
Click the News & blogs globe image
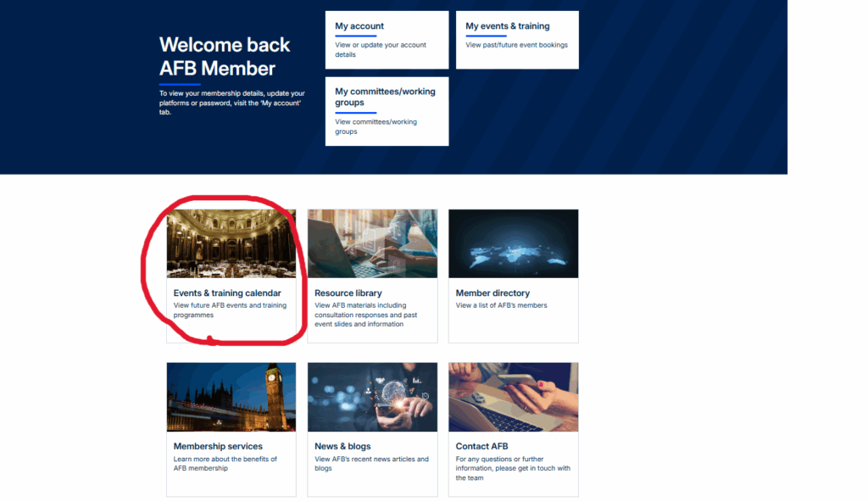(x=373, y=398)
